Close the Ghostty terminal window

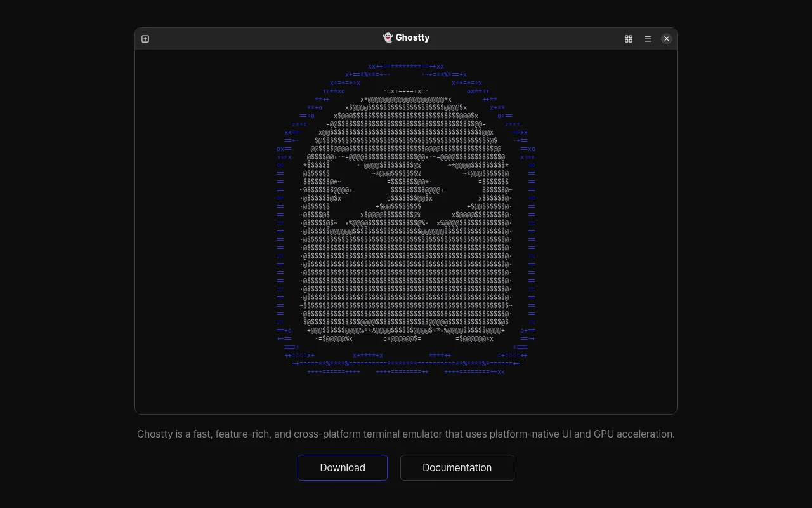(667, 39)
